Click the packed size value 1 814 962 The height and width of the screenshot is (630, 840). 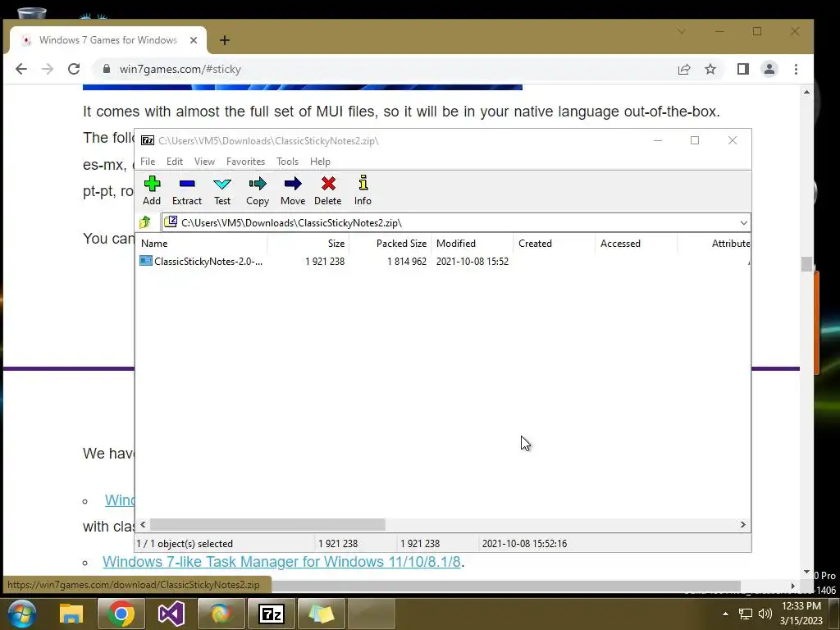[407, 262]
